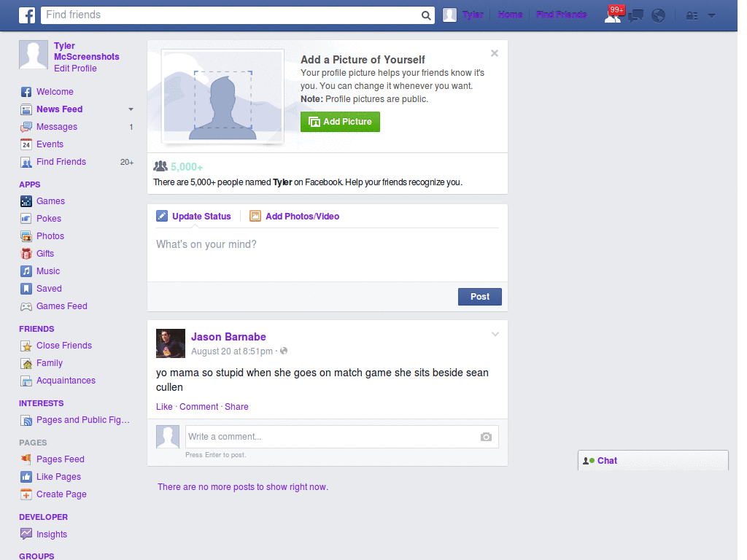Click the Saved bookmark icon
Viewport: 747px width, 560px height.
(x=26, y=289)
